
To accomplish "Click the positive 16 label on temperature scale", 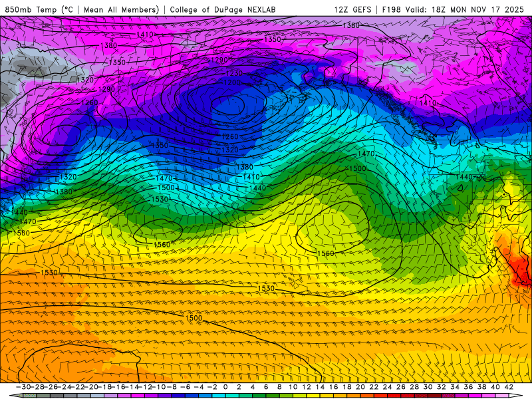I will click(333, 387).
